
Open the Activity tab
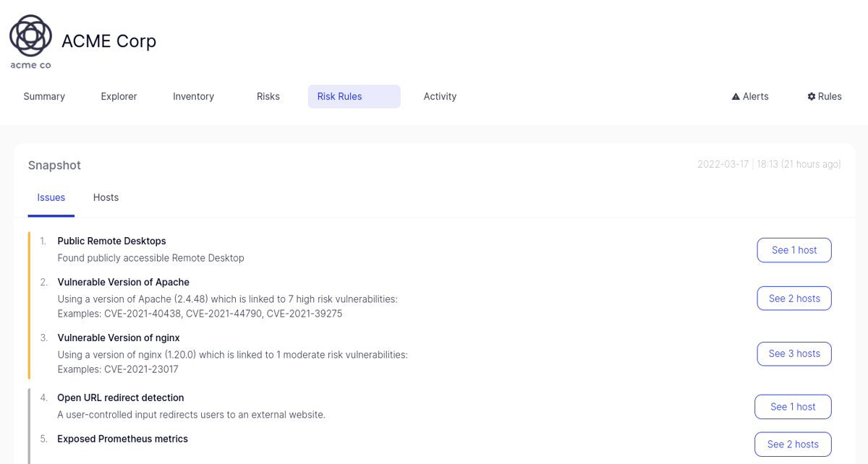[440, 96]
